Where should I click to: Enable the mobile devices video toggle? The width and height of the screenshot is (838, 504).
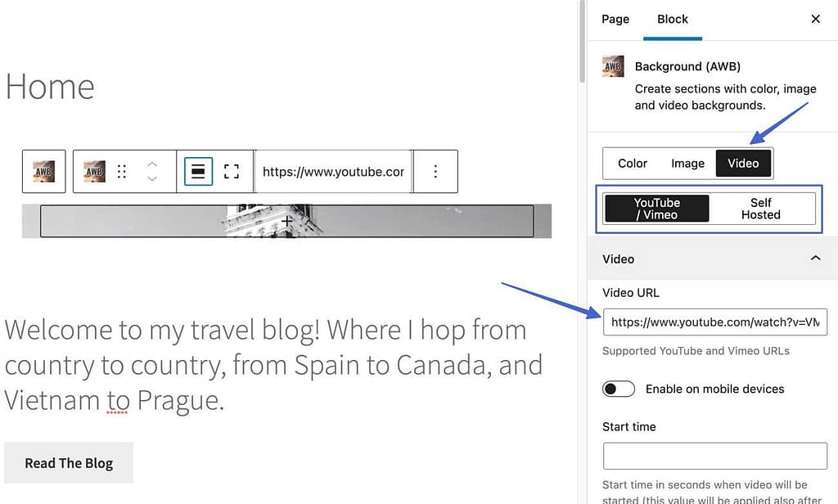(619, 389)
